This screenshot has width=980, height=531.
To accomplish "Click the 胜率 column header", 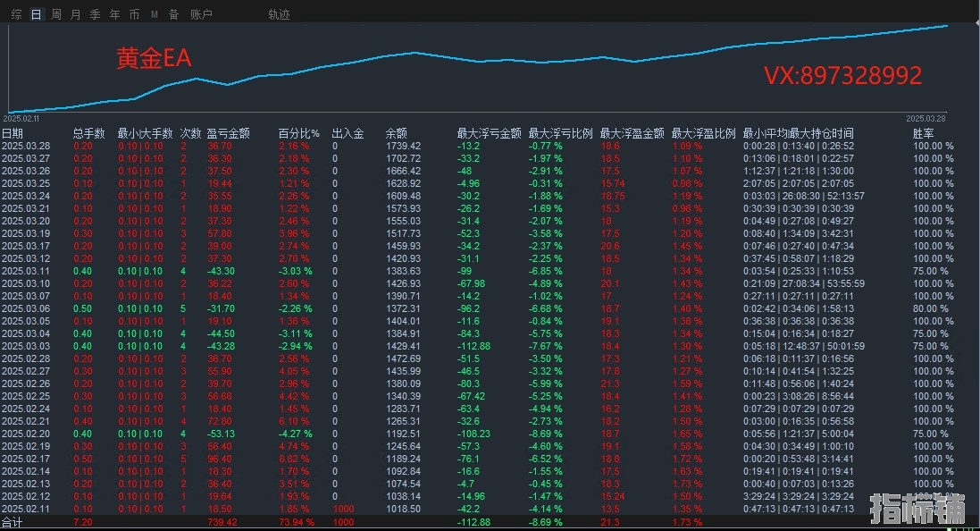I will 923,133.
